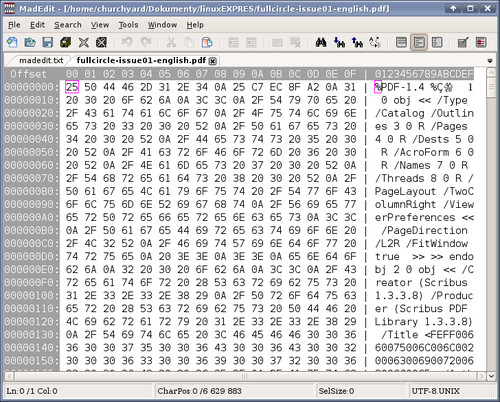Viewport: 500px width, 402px height.
Task: Click the Paste clipboard icon
Action: point(207,42)
